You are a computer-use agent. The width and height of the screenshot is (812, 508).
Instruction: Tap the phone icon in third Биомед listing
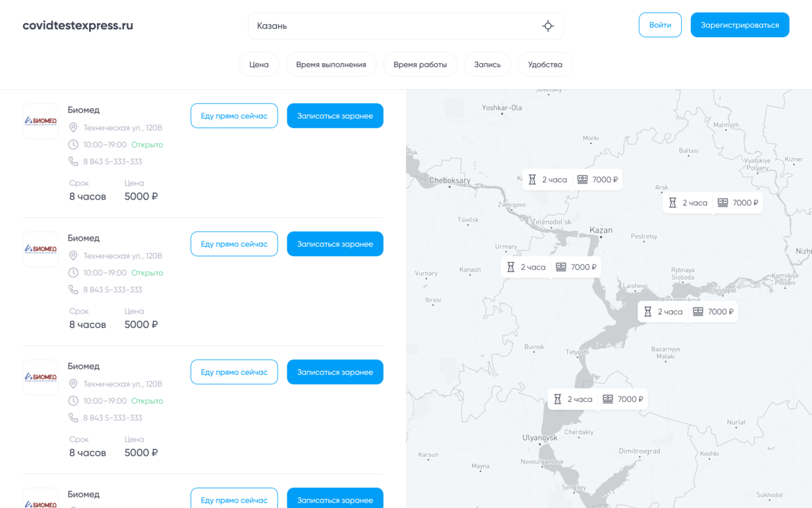click(x=73, y=417)
